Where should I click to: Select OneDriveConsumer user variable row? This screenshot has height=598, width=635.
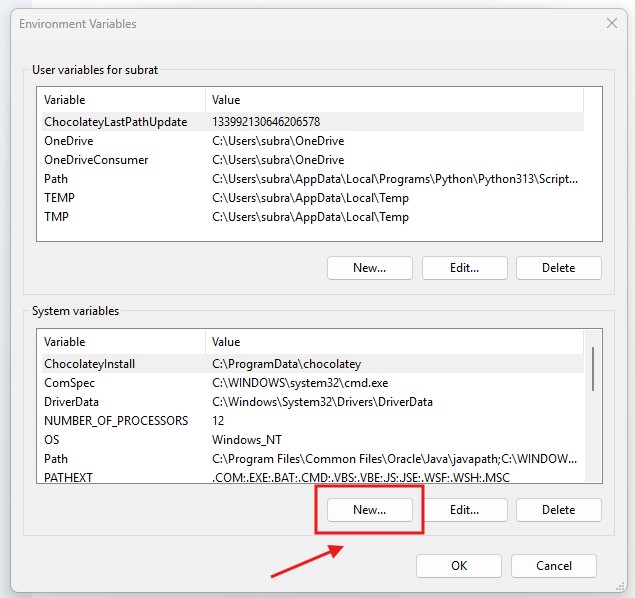click(96, 160)
